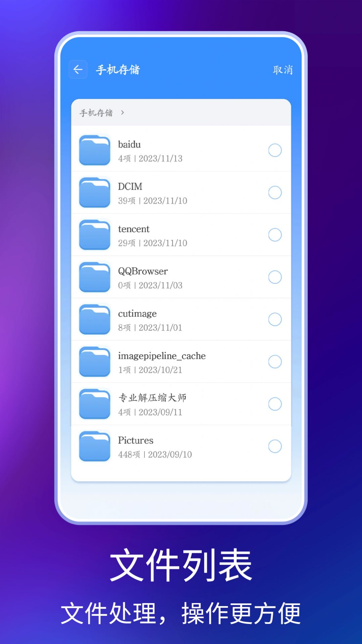
Task: Select the baidu folder radio button
Action: click(x=275, y=150)
